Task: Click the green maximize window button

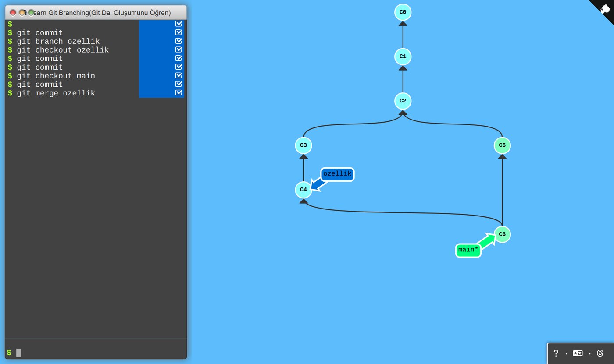Action: tap(31, 13)
